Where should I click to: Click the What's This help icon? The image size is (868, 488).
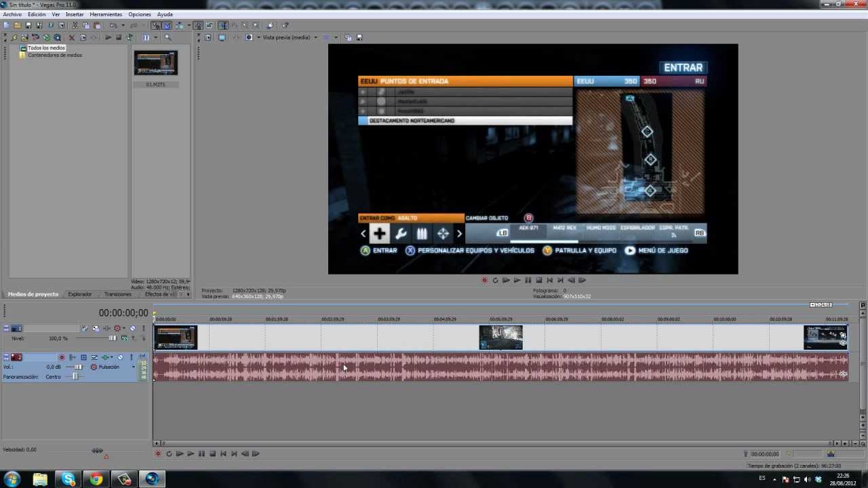(285, 25)
